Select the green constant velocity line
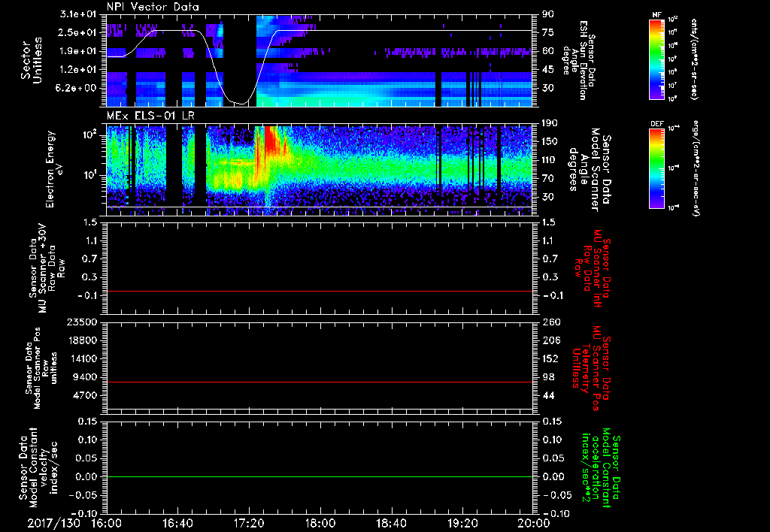This screenshot has width=770, height=532. [320, 476]
